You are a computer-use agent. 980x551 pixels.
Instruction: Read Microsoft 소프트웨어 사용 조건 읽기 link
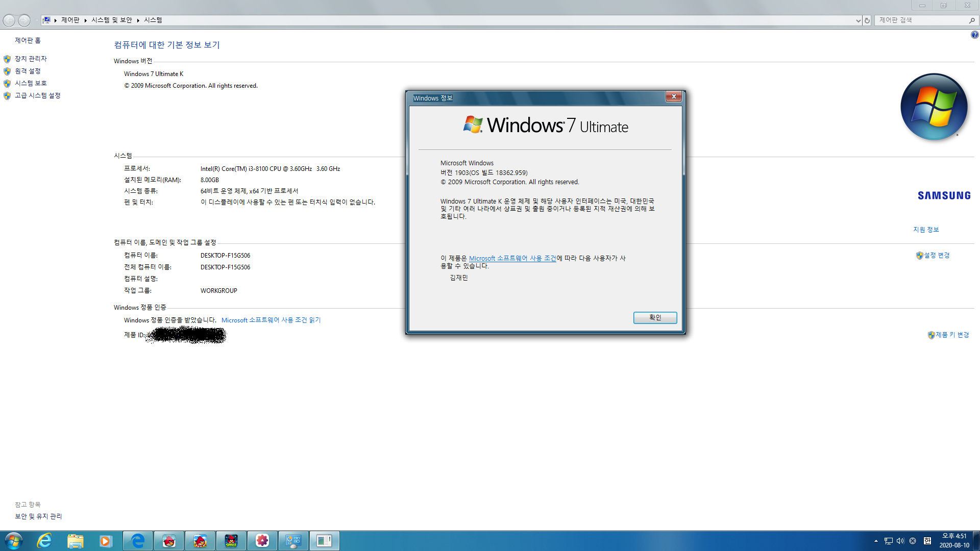(x=271, y=320)
